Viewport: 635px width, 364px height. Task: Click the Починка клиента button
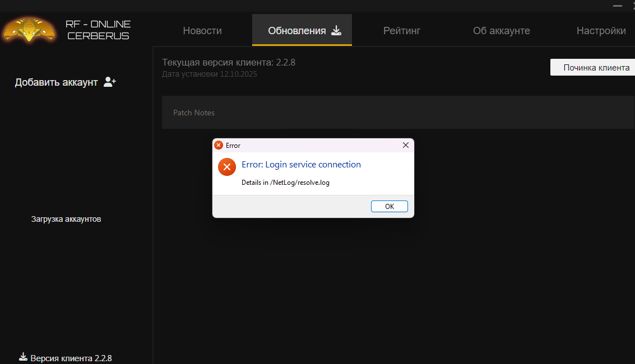[x=596, y=67]
